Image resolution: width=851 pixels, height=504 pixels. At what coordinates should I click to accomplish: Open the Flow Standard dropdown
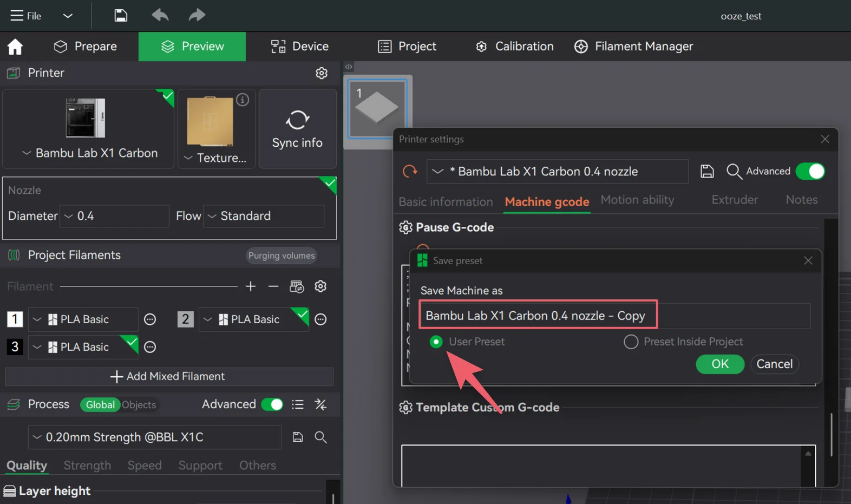264,216
